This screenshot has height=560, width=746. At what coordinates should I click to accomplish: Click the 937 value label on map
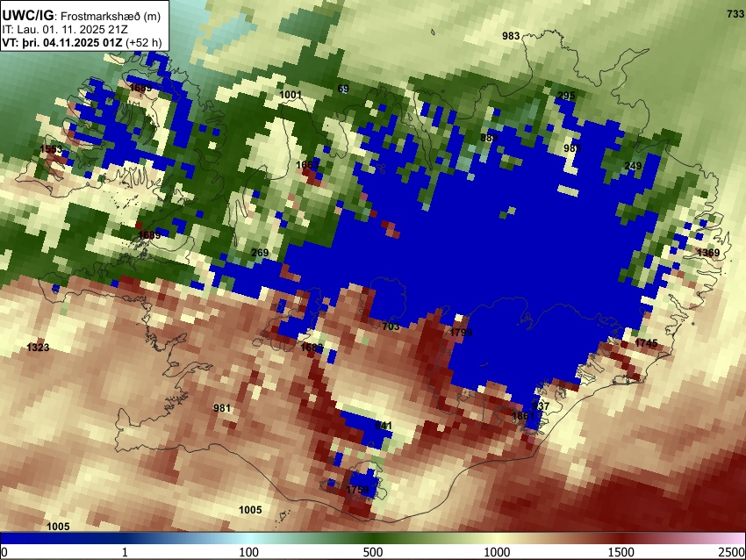pos(541,406)
